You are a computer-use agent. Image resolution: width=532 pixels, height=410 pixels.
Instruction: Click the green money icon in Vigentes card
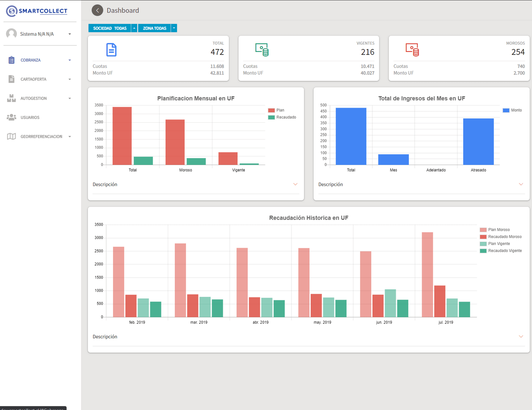click(262, 50)
